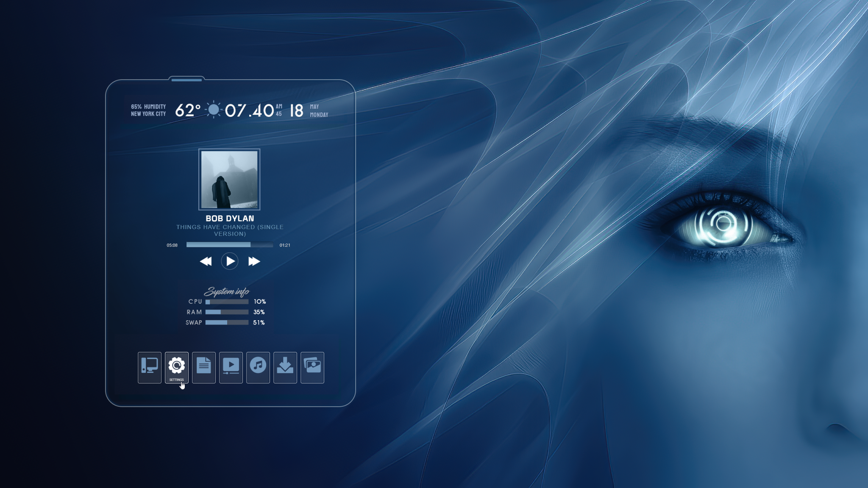868x488 pixels.
Task: Click the 07.40 clock display
Action: pos(249,111)
